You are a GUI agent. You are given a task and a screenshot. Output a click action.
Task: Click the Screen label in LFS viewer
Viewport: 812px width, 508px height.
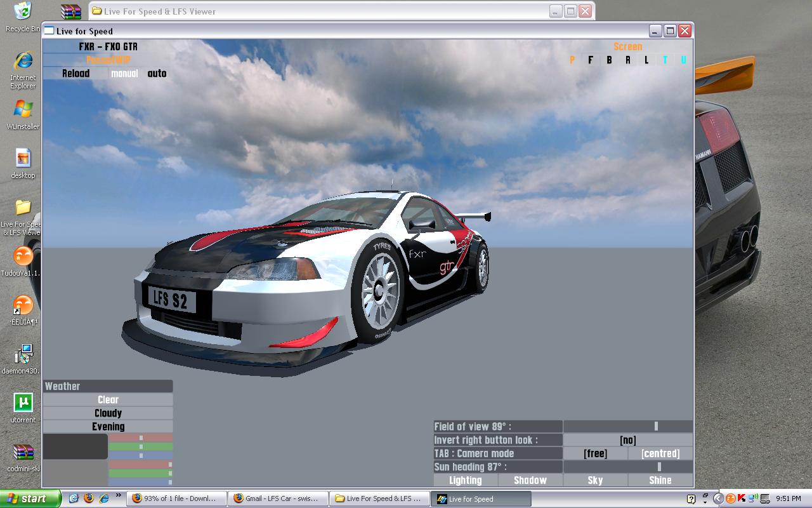[628, 46]
